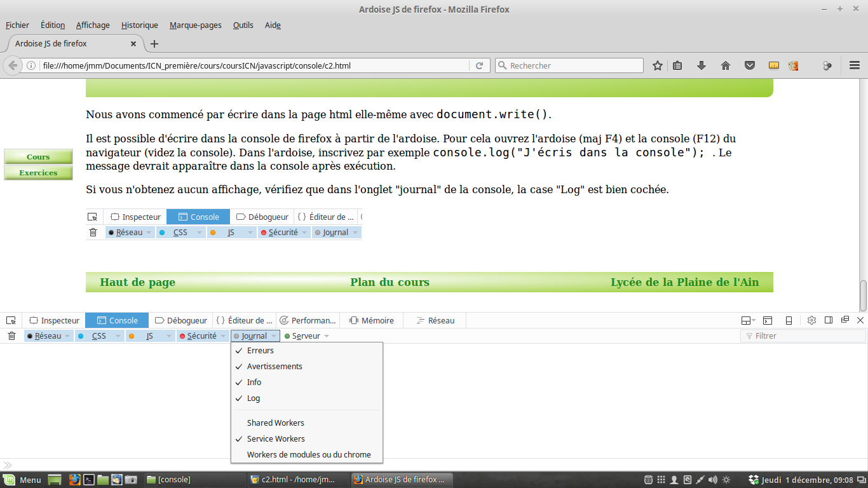Open the Serveur filter dropdown
Viewport: 868px width, 488px height.
[307, 336]
